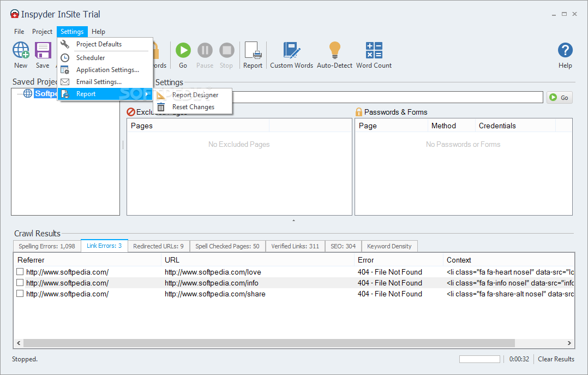Close the Settings menu
This screenshot has height=375, width=588.
[x=72, y=32]
